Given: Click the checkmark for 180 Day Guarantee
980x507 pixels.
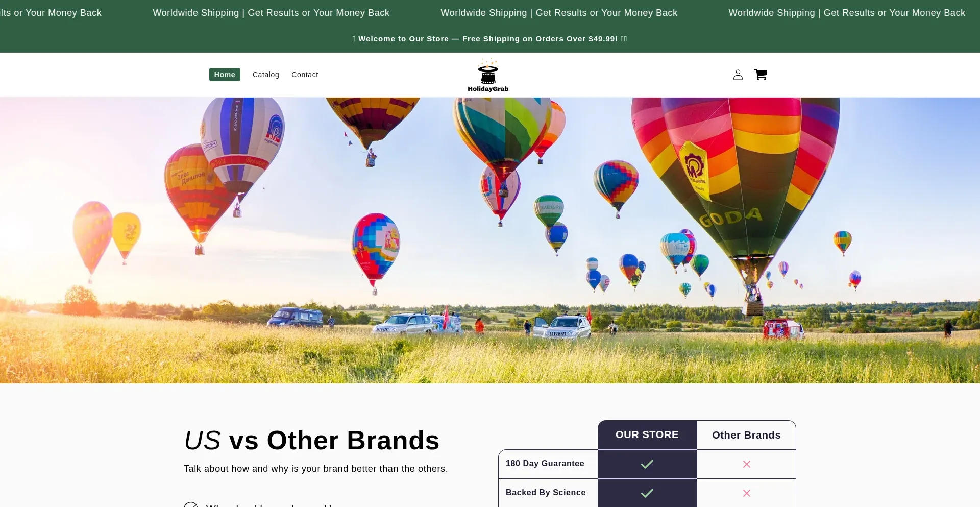Looking at the screenshot, I should point(647,464).
